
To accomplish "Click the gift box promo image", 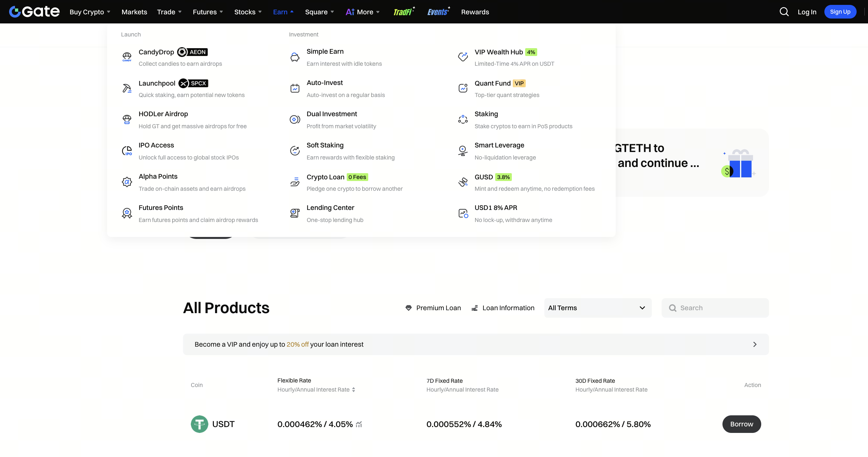I will (x=738, y=163).
